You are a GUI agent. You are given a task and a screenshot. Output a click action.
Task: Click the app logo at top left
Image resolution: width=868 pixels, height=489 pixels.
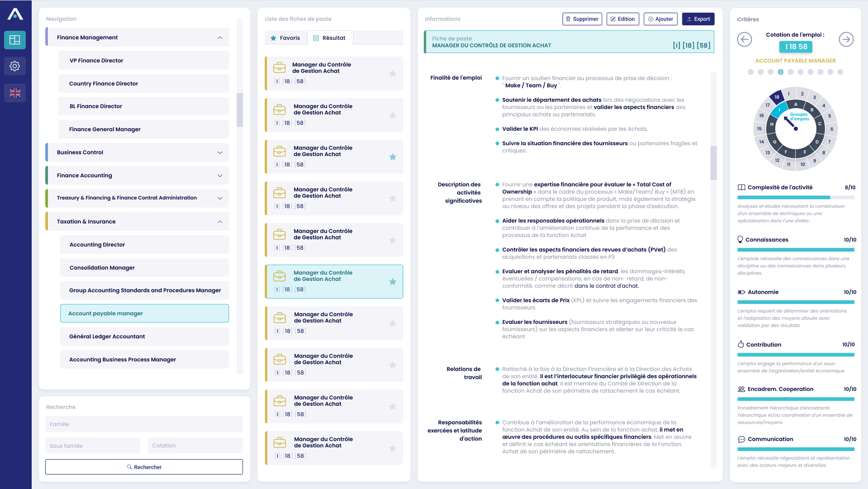15,14
